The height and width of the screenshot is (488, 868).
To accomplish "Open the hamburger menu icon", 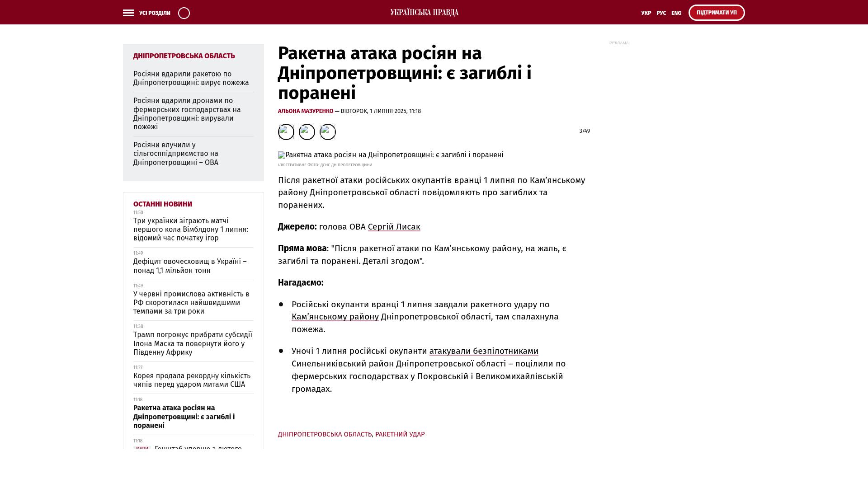I will [128, 13].
